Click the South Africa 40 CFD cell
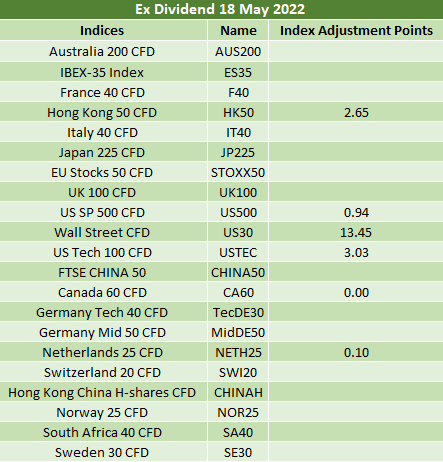 [x=102, y=433]
